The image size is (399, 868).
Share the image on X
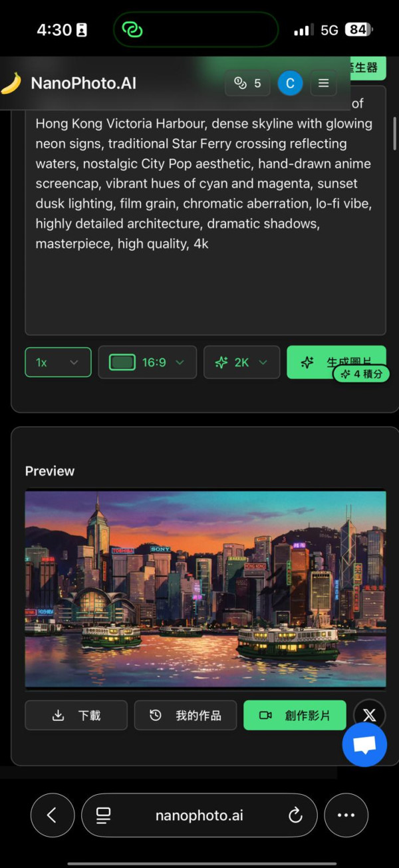pyautogui.click(x=369, y=715)
